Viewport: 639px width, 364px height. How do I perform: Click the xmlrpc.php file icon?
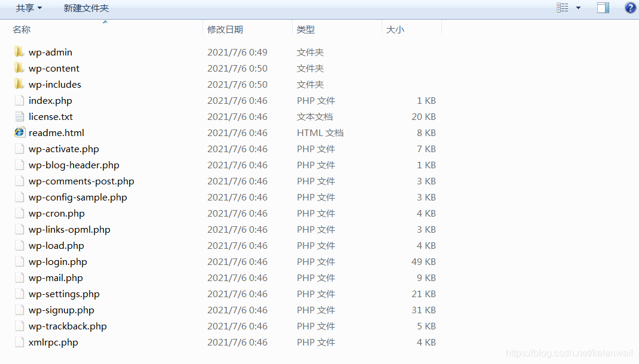coord(19,342)
